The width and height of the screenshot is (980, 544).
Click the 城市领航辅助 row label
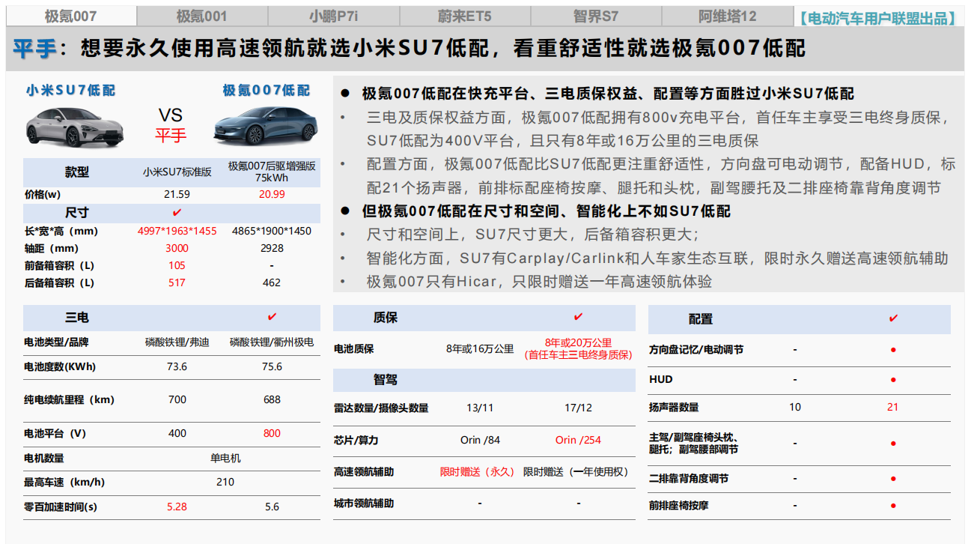tap(364, 504)
